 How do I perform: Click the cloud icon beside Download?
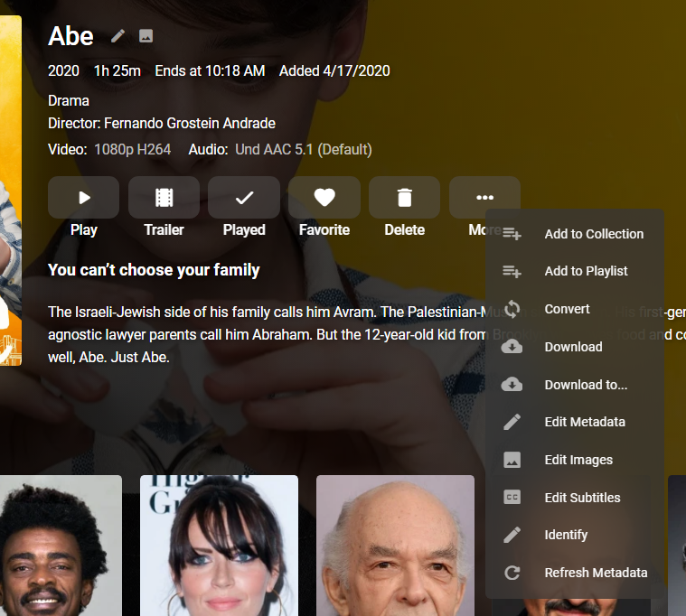tap(512, 347)
